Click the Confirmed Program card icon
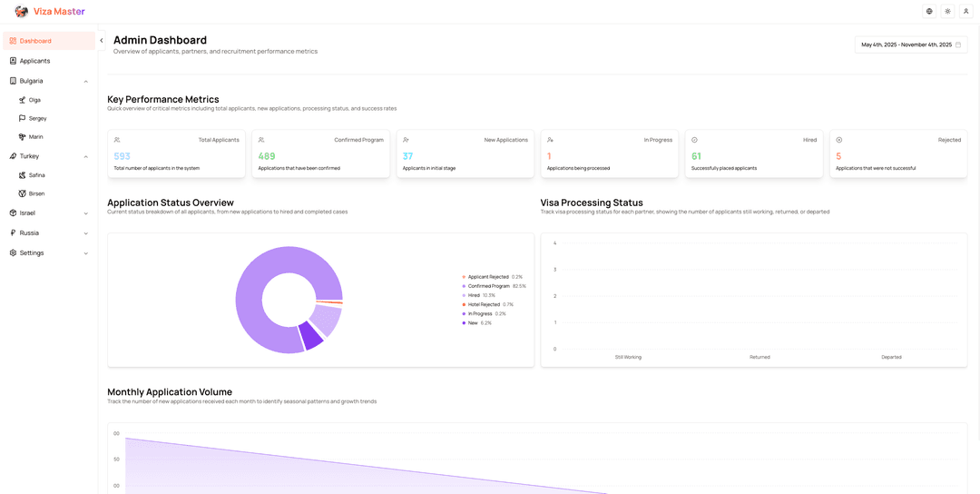980x494 pixels. (x=261, y=140)
